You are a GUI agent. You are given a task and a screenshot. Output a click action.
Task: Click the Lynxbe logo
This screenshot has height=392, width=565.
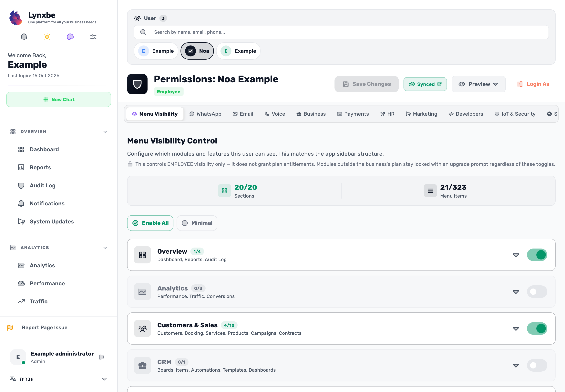click(x=15, y=17)
